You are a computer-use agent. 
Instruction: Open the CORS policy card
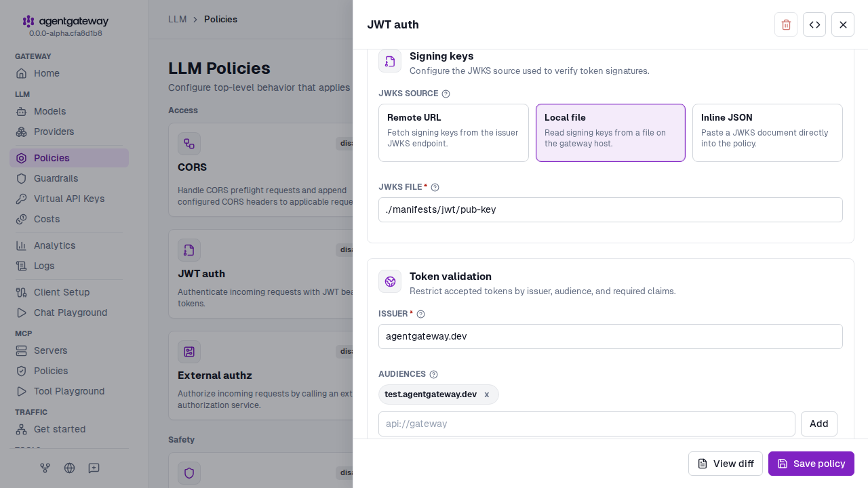tap(260, 170)
